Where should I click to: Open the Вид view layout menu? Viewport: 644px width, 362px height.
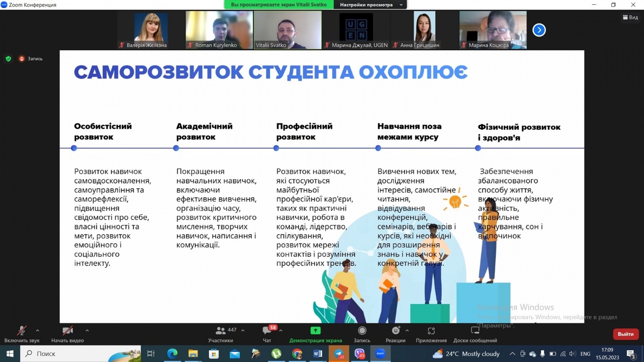630,17
